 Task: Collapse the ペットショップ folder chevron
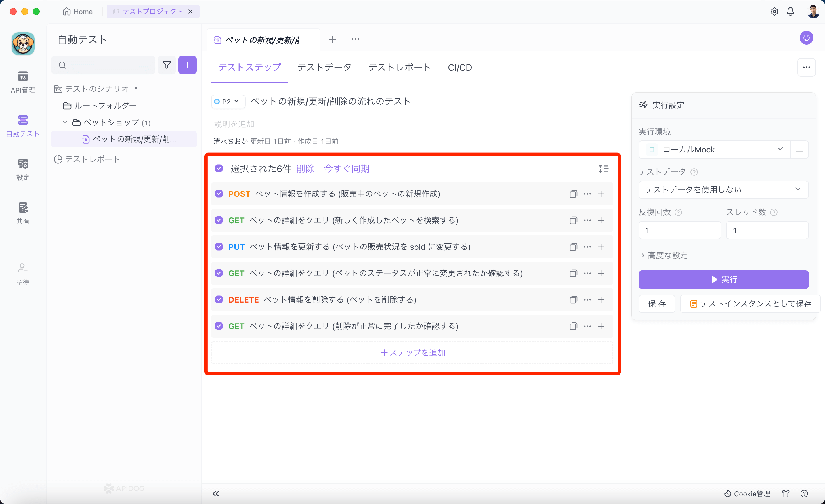(65, 122)
